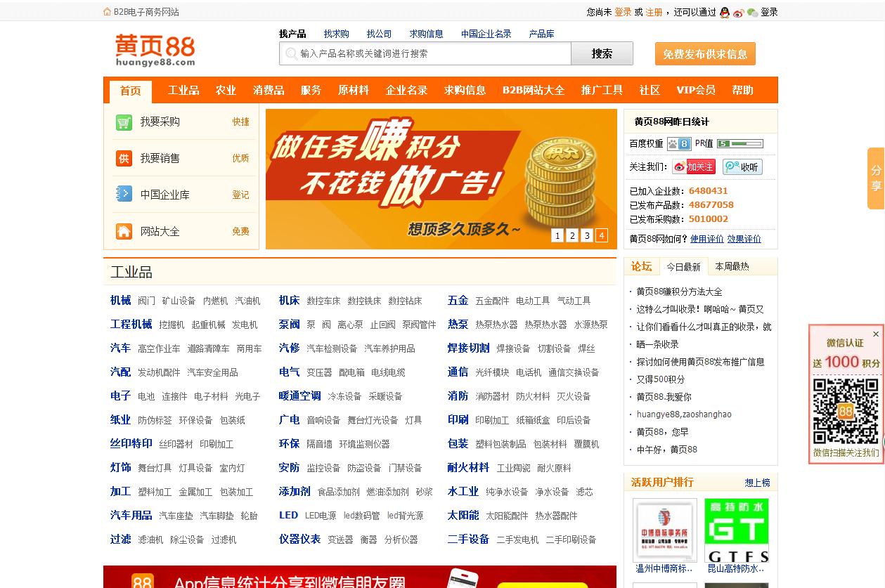Image resolution: width=885 pixels, height=588 pixels.
Task: Click the 免费发布供求信息 button
Action: [x=705, y=54]
